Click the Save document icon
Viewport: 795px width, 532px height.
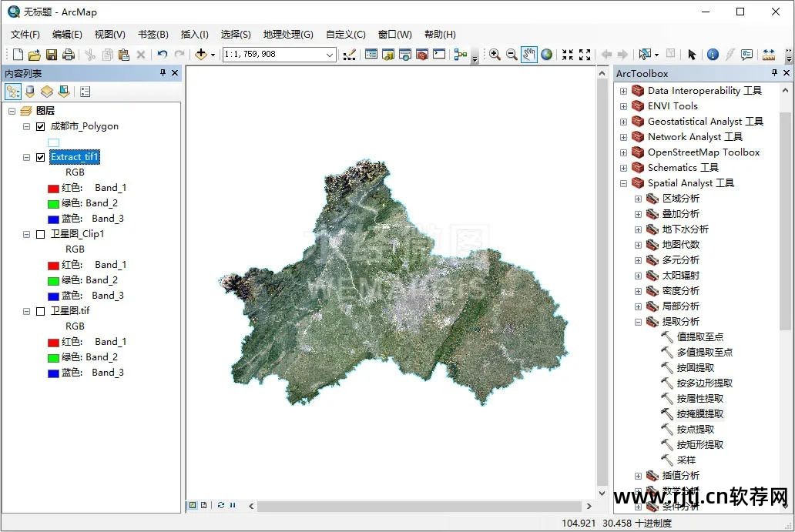52,55
